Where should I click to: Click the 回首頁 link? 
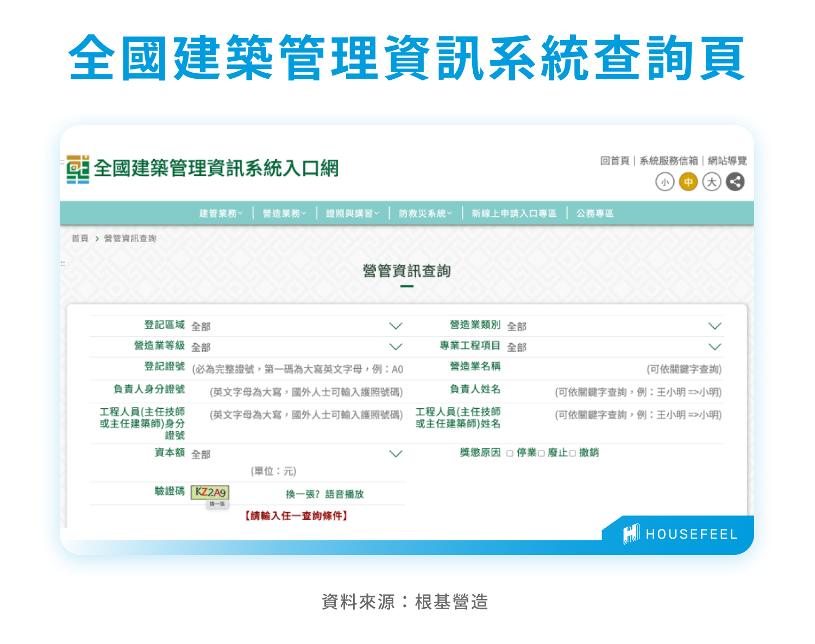(615, 161)
